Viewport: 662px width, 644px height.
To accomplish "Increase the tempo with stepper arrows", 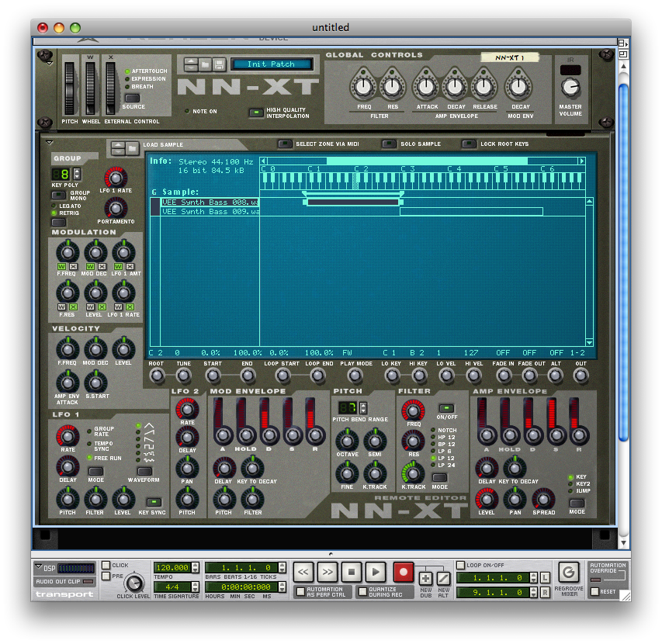I will (195, 565).
